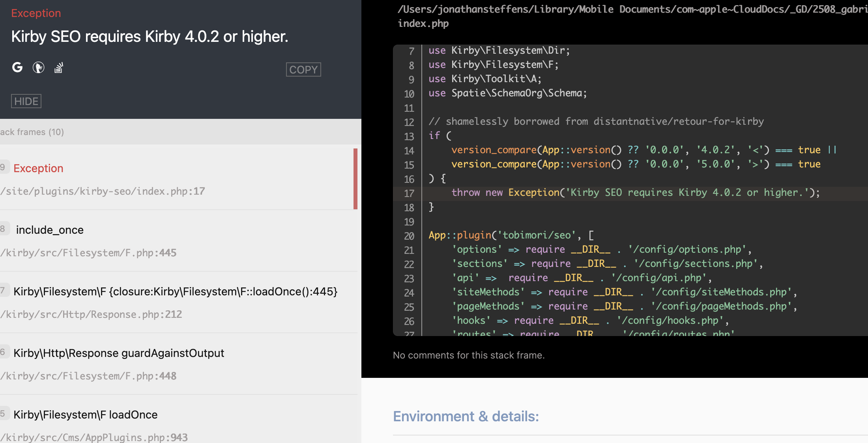Select the Exception stack frame

coord(38,169)
